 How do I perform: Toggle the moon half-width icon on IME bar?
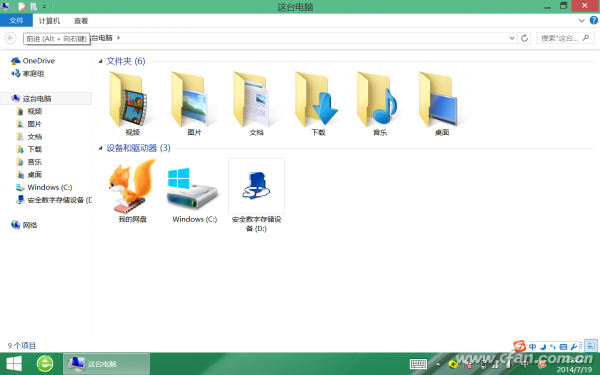543,347
